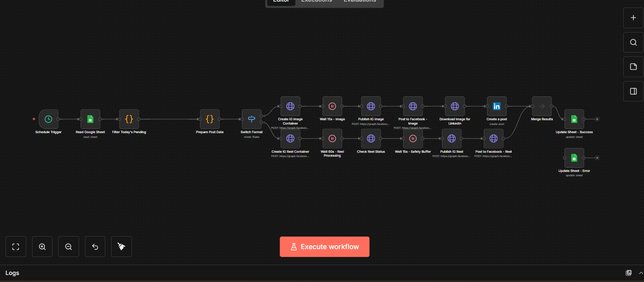Open the Post to Facebook - Reel node

click(494, 139)
